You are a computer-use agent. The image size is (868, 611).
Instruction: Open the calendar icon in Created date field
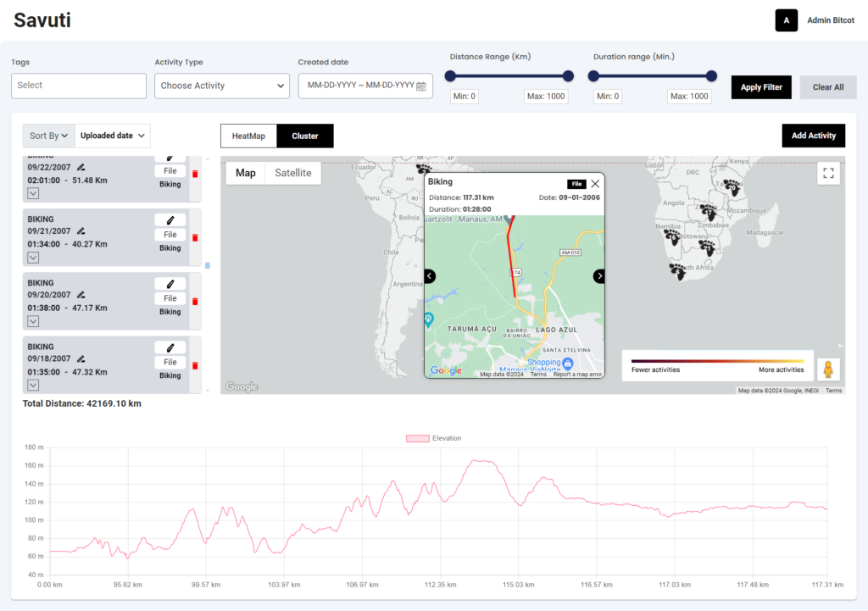(421, 86)
